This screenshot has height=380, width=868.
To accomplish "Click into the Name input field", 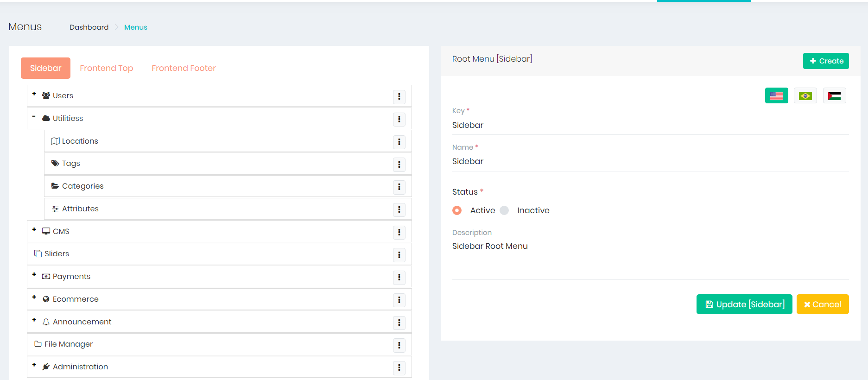I will [650, 161].
